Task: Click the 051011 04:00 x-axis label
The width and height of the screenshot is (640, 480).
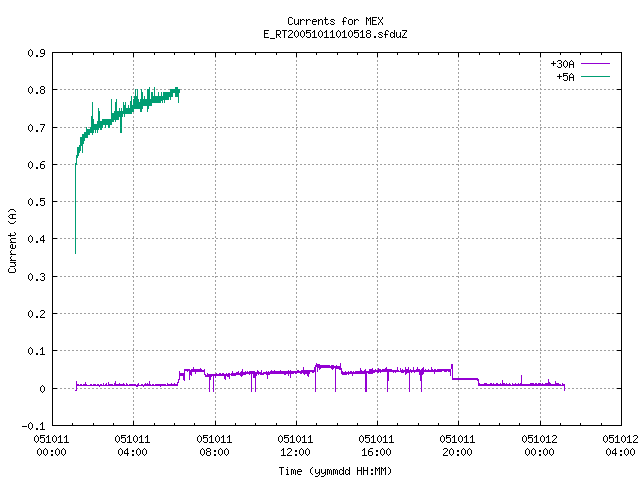Action: tap(132, 446)
